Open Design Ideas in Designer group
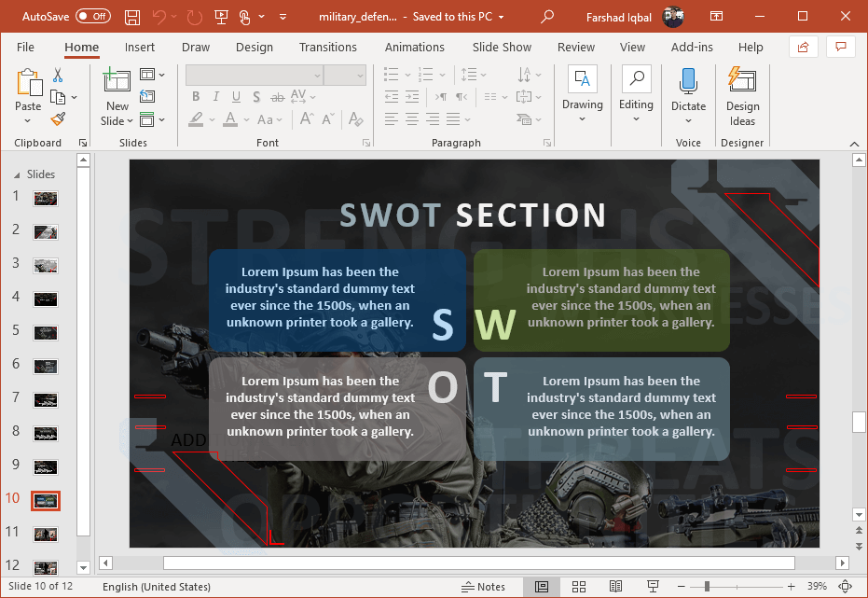Viewport: 868px width, 598px height. pyautogui.click(x=742, y=96)
